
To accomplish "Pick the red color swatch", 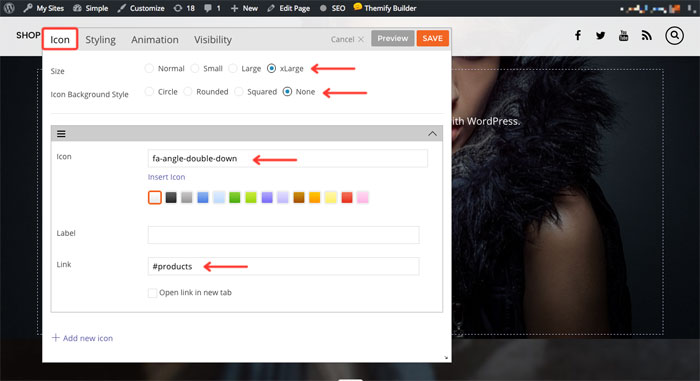I will coord(346,197).
